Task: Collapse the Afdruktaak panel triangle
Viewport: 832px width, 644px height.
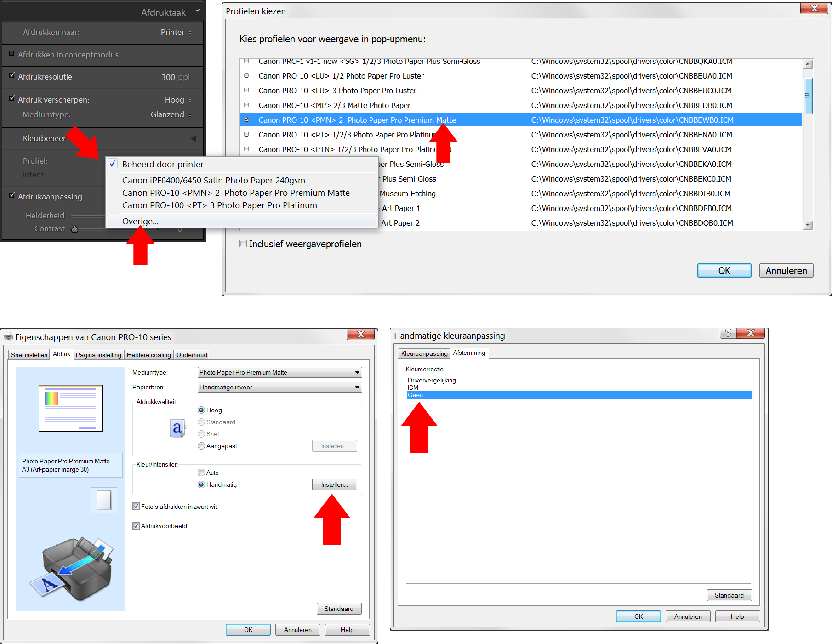Action: [x=198, y=11]
